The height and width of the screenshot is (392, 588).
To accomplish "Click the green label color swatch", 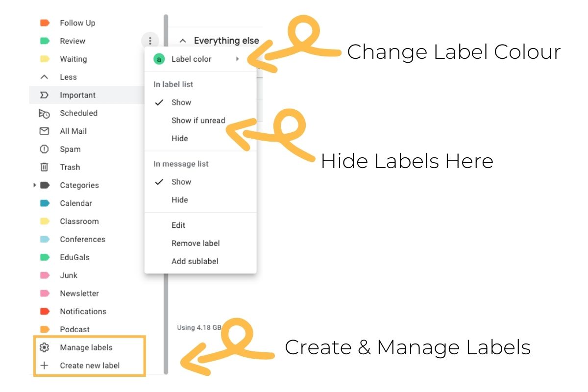I will 159,59.
